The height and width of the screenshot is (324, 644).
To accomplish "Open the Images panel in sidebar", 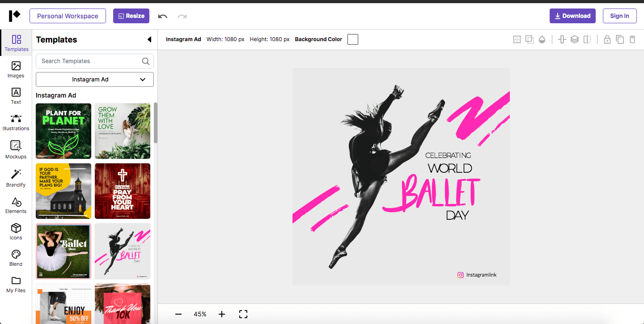I will coord(16,69).
